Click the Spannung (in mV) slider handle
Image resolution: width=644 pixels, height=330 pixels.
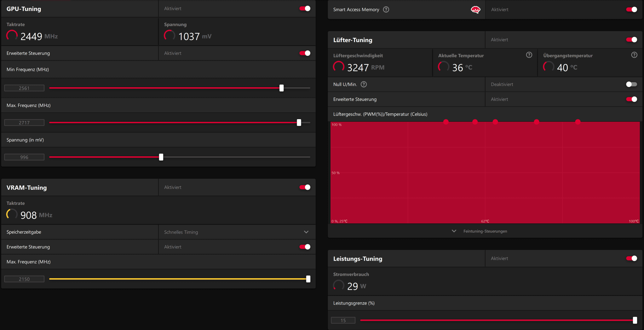pos(161,157)
